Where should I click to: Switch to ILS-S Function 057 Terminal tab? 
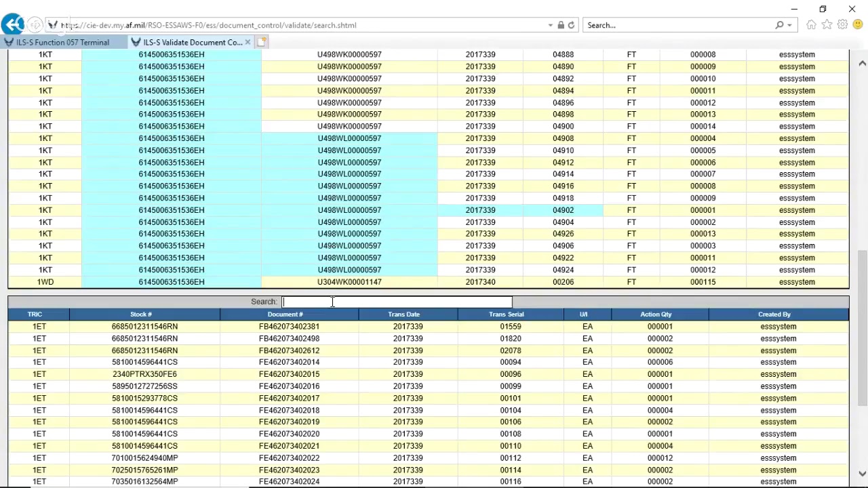tap(63, 42)
